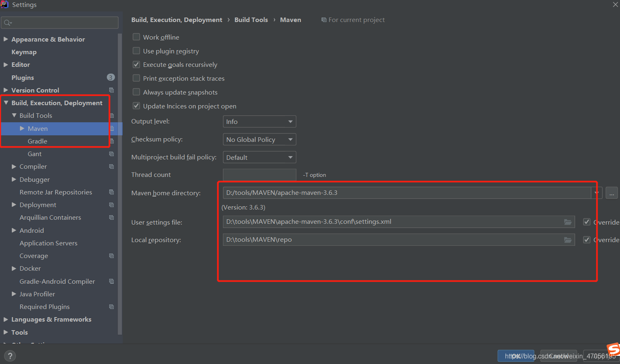Click the OK button
This screenshot has width=620, height=364.
pyautogui.click(x=516, y=356)
